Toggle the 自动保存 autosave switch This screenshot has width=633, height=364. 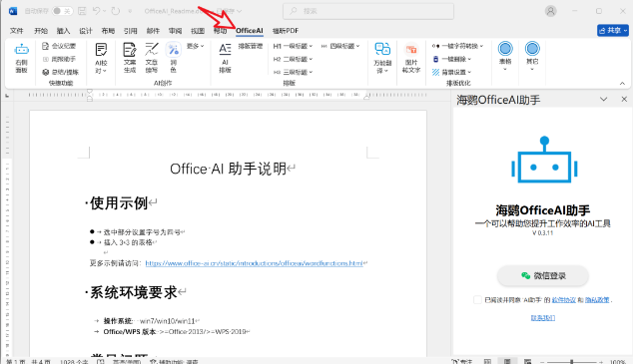[63, 11]
